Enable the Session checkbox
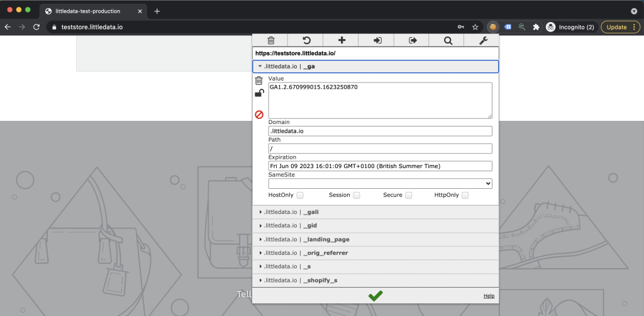The height and width of the screenshot is (316, 644). pos(357,195)
